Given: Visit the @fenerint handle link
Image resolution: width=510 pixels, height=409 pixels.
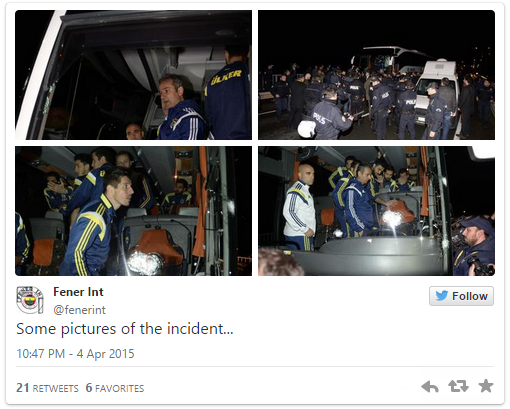Looking at the screenshot, I should point(79,310).
